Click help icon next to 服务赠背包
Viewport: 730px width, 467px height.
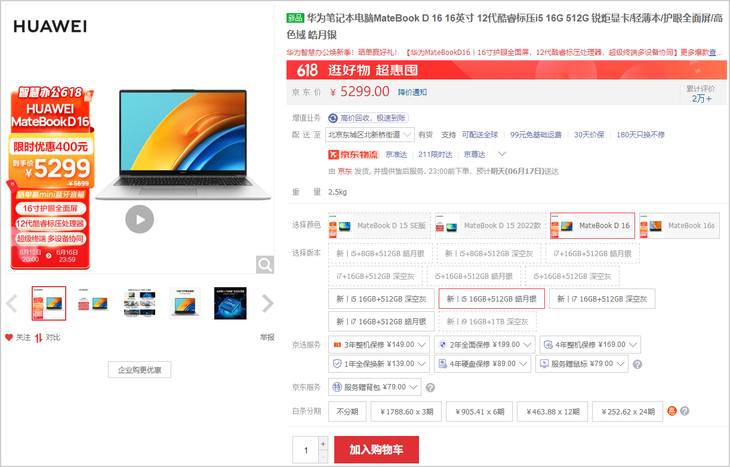click(429, 388)
